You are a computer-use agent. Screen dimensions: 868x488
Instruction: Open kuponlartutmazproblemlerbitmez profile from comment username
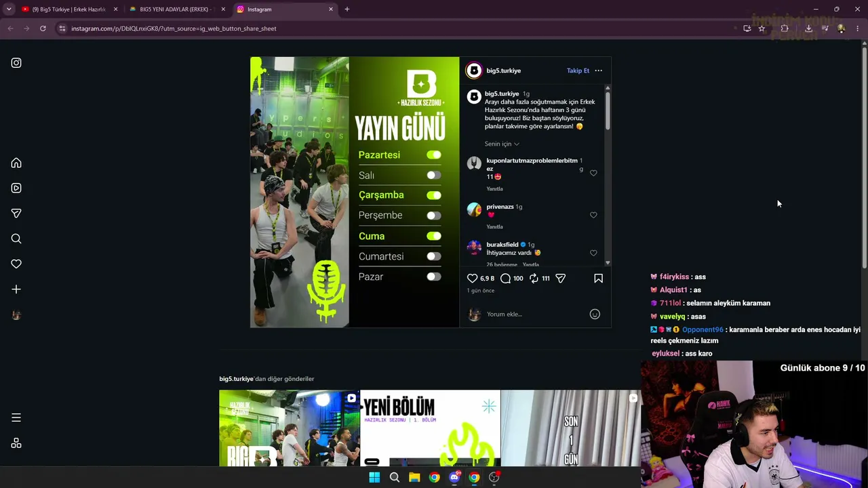click(x=532, y=165)
